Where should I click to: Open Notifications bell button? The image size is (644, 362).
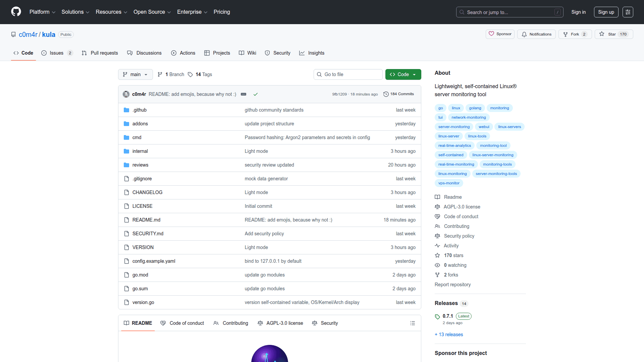[x=536, y=34]
